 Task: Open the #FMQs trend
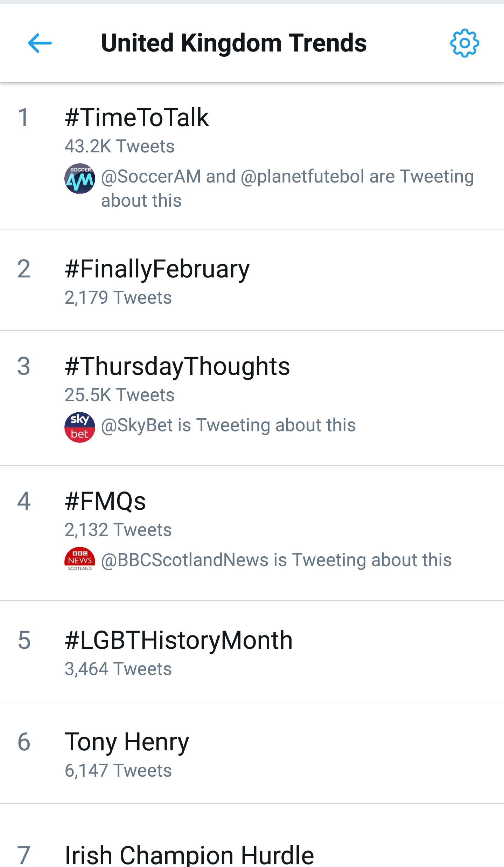click(x=105, y=501)
